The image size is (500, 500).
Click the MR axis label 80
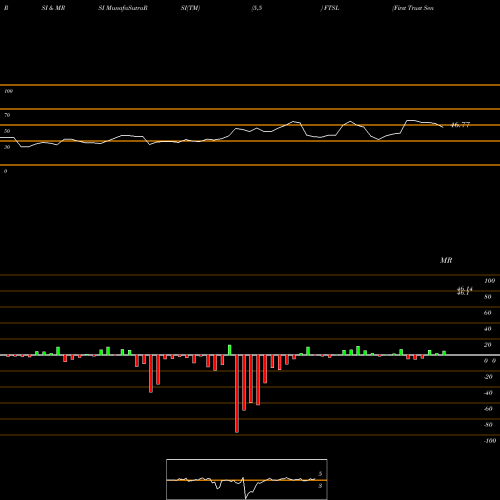point(488,297)
